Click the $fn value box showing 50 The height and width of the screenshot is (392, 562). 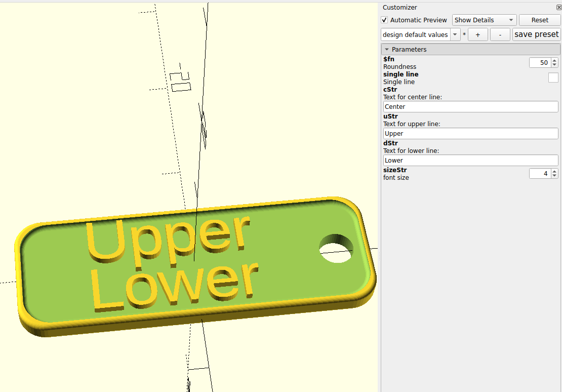click(539, 62)
